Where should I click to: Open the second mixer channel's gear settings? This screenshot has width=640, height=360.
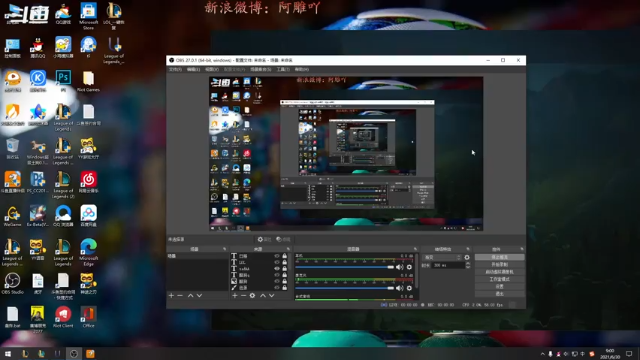[409, 288]
